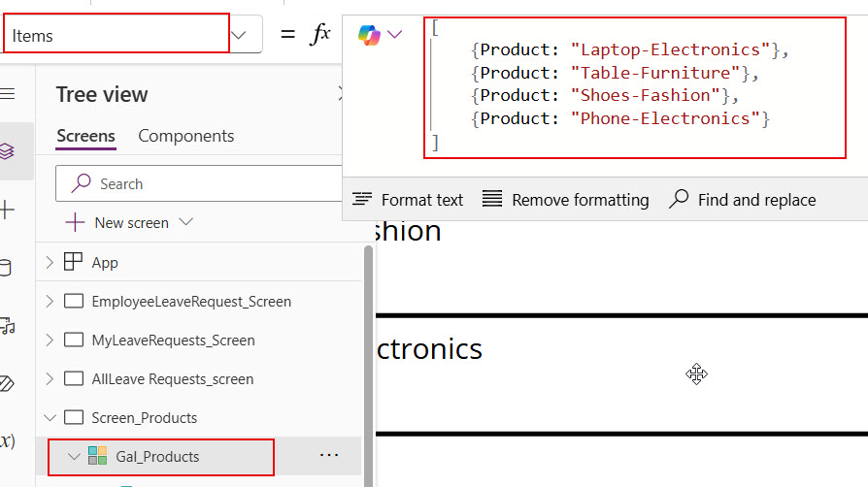This screenshot has height=487, width=868.
Task: Expand AllLeave Requests_screen node
Action: [50, 378]
